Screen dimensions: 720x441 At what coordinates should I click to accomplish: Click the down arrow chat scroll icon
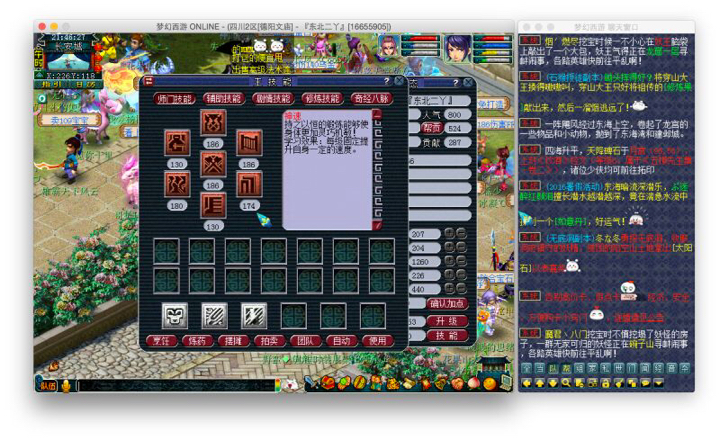(x=553, y=383)
